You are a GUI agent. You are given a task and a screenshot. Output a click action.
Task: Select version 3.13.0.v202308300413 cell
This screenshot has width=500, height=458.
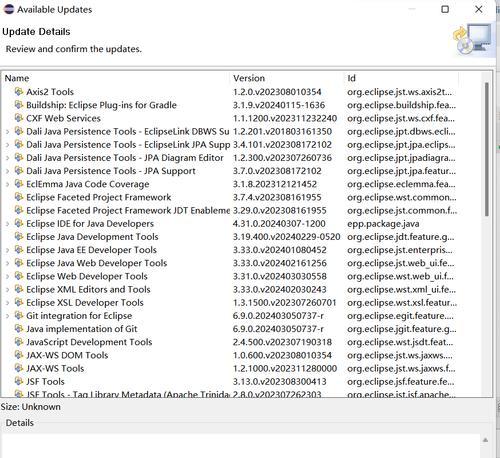click(x=279, y=382)
